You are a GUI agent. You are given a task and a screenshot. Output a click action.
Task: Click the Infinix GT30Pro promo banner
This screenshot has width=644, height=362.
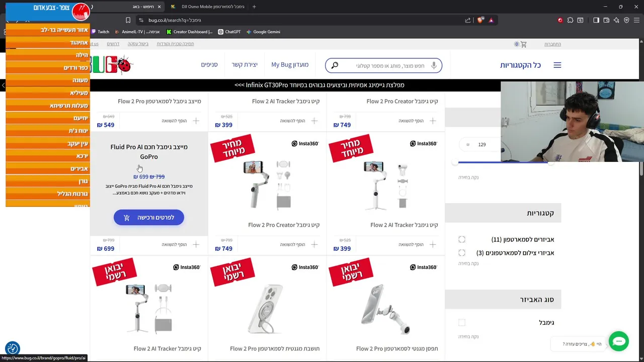(x=319, y=85)
